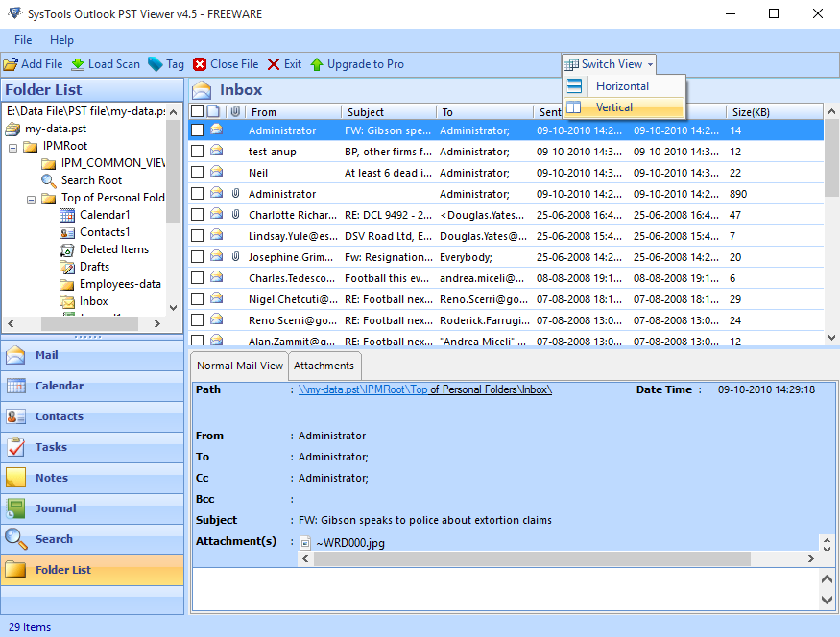Open the Notes pane icon
840x637 pixels.
[x=16, y=478]
